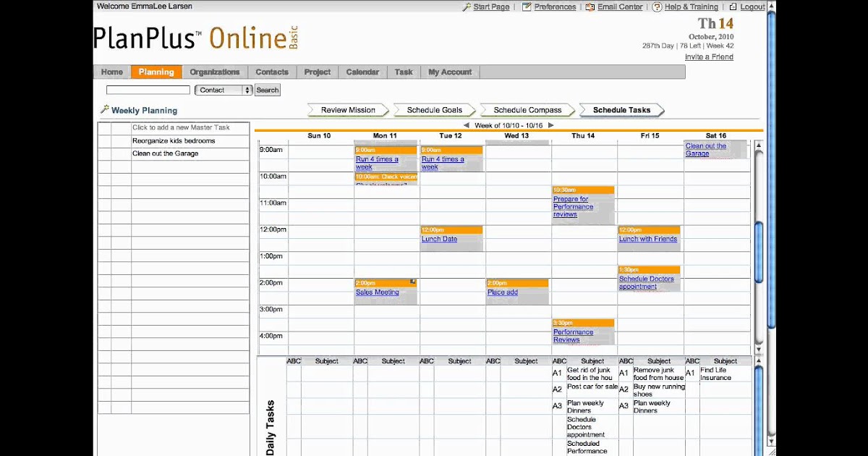
Task: Select Thursday task Plan weekly Dinners
Action: [585, 407]
